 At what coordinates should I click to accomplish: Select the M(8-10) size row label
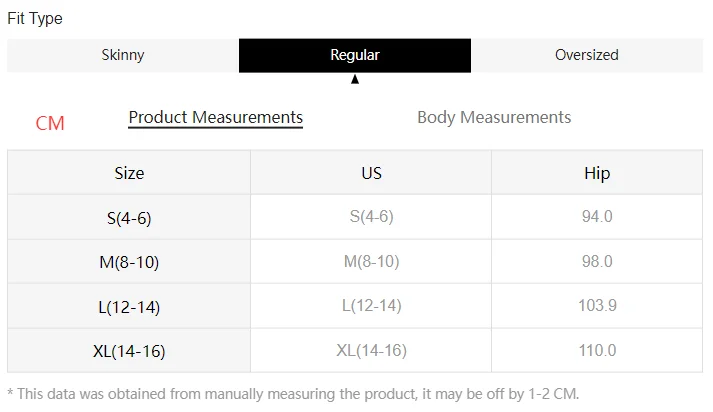[x=129, y=262]
